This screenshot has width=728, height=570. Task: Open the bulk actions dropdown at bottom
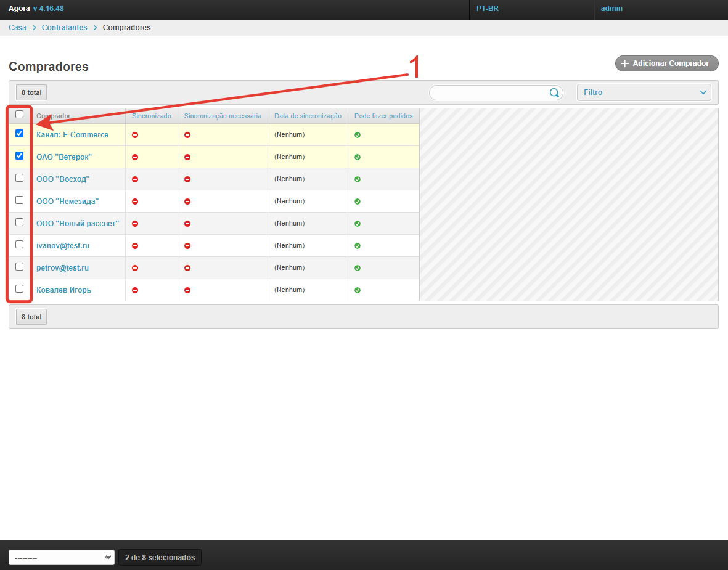(61, 558)
